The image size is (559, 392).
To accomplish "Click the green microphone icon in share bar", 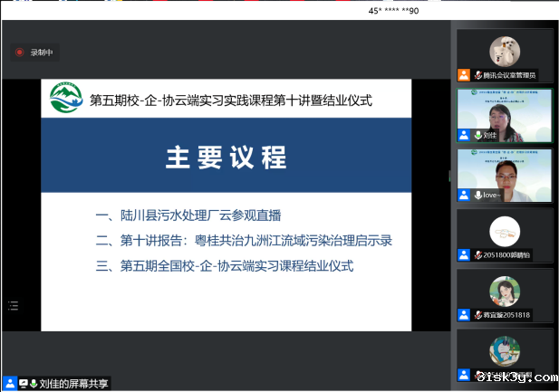I will [34, 383].
